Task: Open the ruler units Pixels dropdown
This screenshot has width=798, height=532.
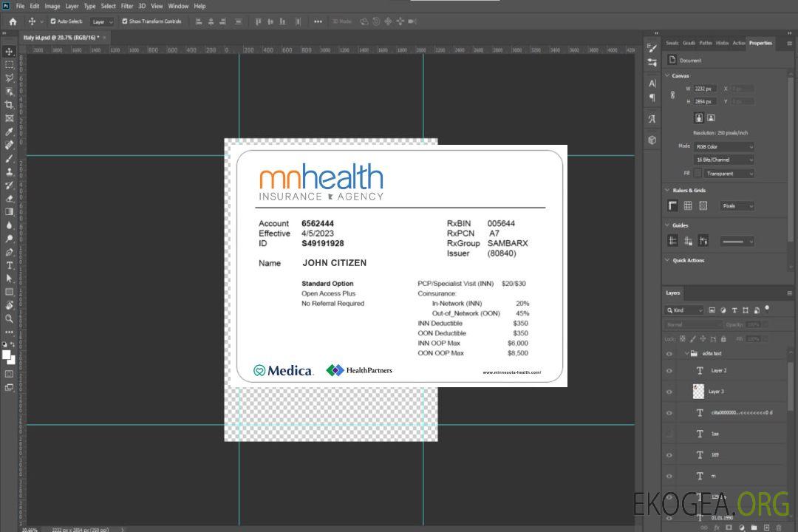Action: [x=737, y=205]
